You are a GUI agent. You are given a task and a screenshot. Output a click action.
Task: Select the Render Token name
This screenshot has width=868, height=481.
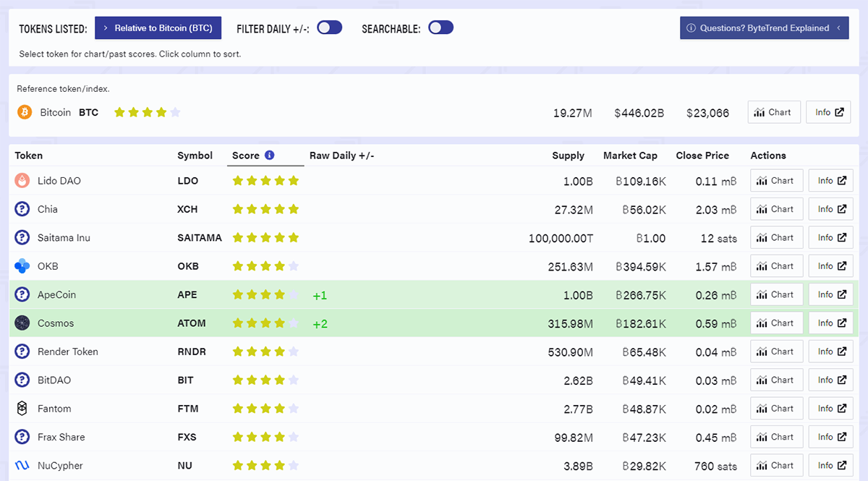click(x=68, y=352)
